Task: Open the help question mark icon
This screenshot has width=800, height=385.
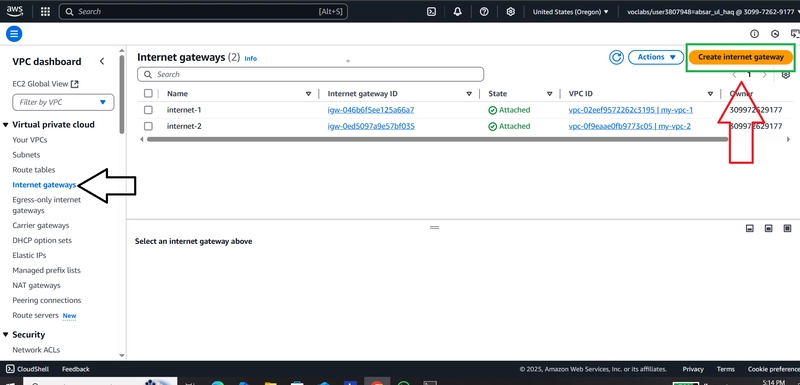Action: (x=484, y=12)
